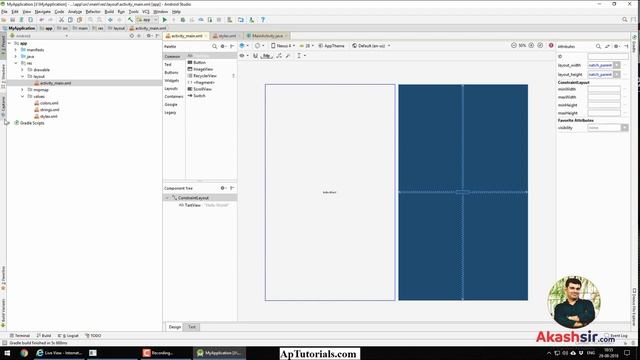The width and height of the screenshot is (640, 360).
Task: Click Clear All Constraints icon
Action: click(x=279, y=56)
